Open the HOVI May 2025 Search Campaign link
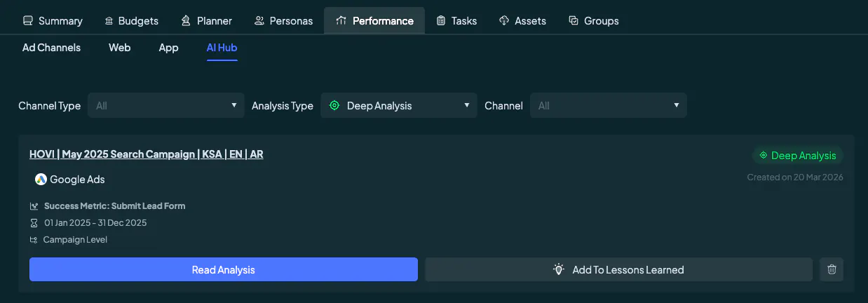This screenshot has width=868, height=303. [x=147, y=154]
